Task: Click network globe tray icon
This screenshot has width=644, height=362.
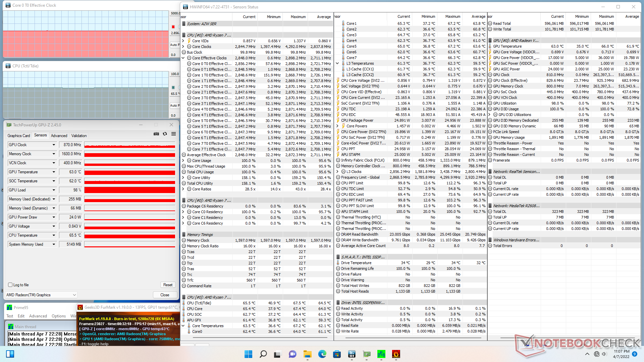Action: coord(596,354)
